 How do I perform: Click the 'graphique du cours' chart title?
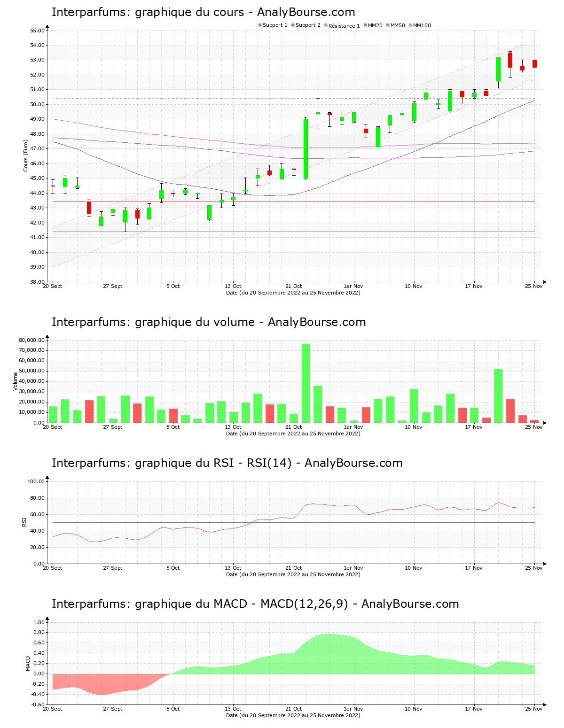tap(204, 12)
